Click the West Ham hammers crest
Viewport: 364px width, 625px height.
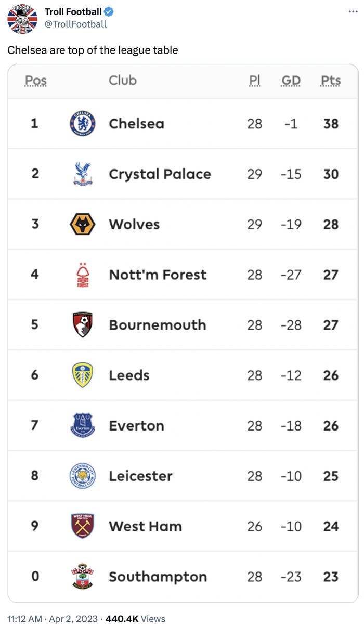coord(82,526)
